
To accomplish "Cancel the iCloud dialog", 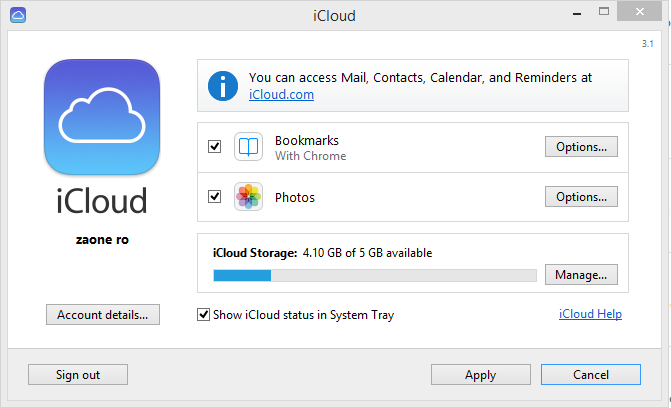I will [590, 375].
